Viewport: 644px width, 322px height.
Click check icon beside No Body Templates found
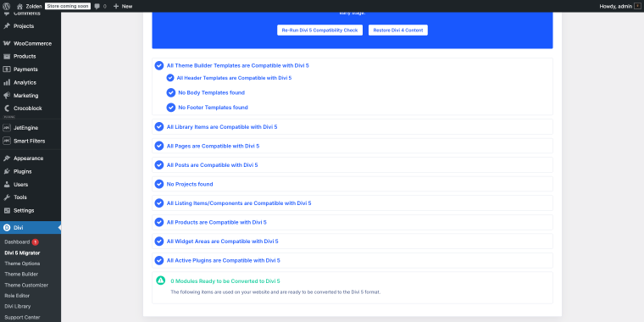[x=171, y=92]
